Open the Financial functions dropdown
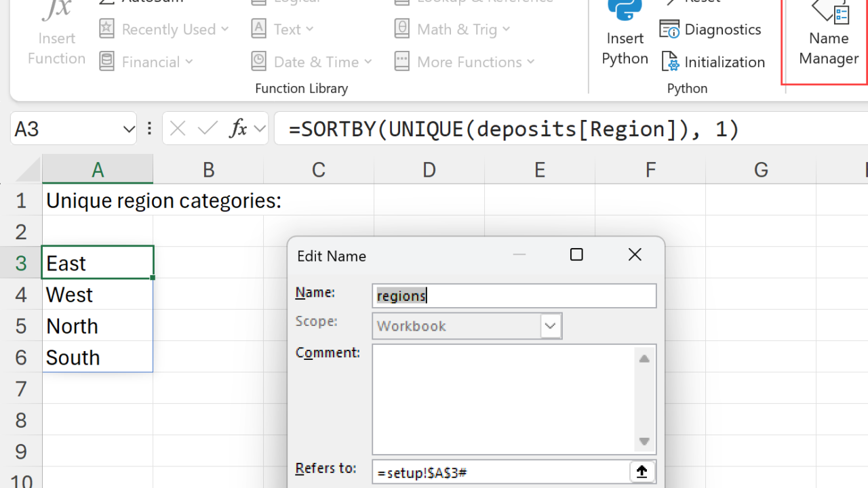 pos(147,62)
